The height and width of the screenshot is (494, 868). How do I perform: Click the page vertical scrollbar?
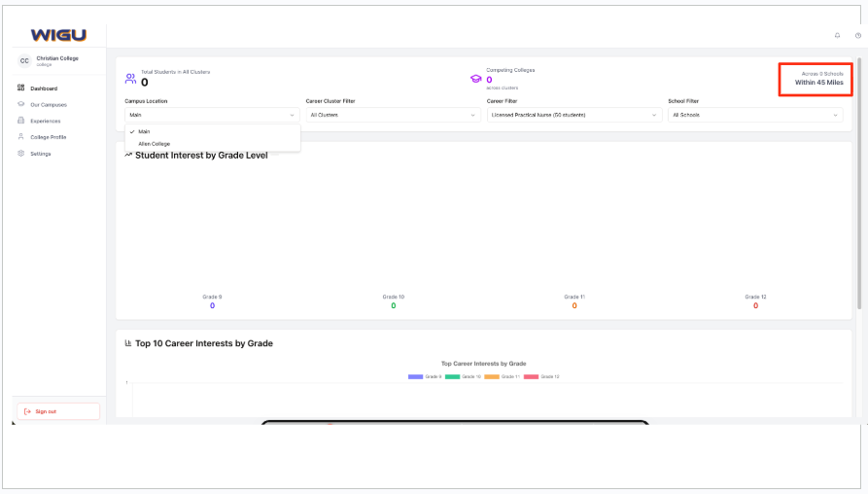[859, 185]
